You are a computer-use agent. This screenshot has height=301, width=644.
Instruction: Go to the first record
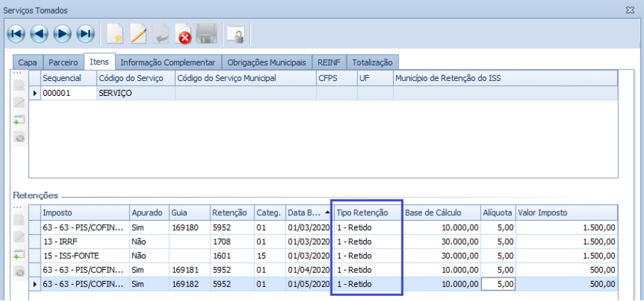click(x=17, y=33)
